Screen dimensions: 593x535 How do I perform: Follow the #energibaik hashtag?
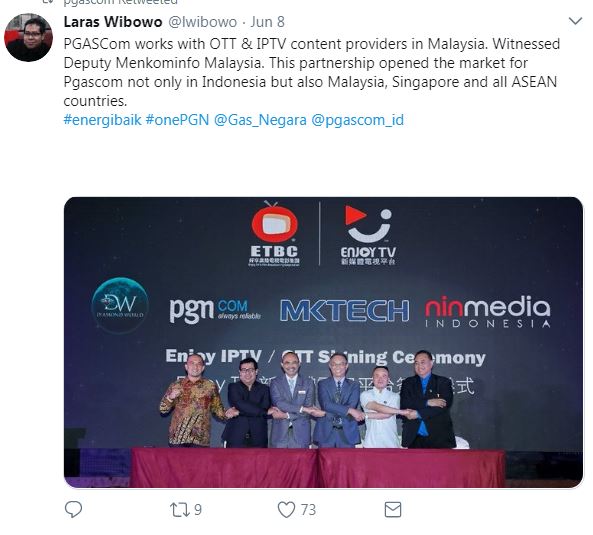[102, 120]
